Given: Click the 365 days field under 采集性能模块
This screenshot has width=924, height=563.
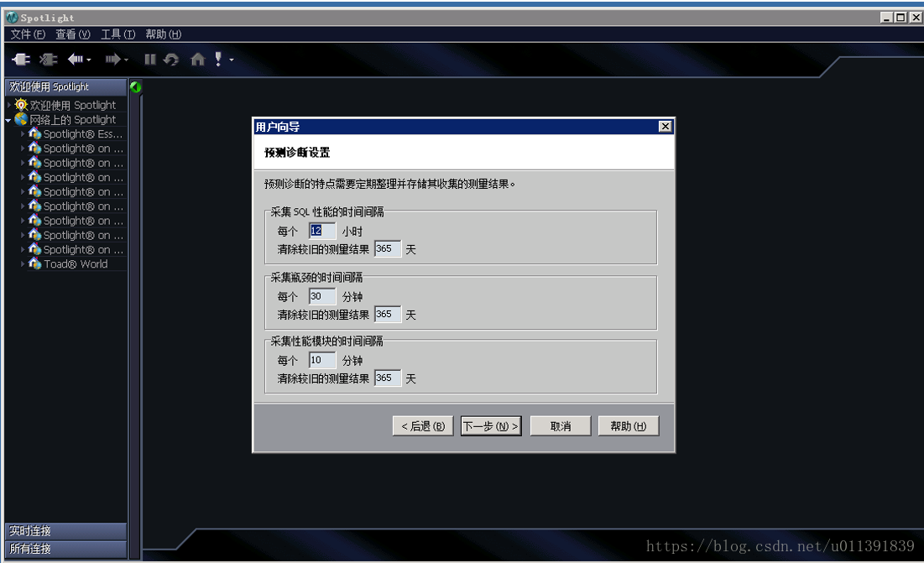Looking at the screenshot, I should click(388, 378).
